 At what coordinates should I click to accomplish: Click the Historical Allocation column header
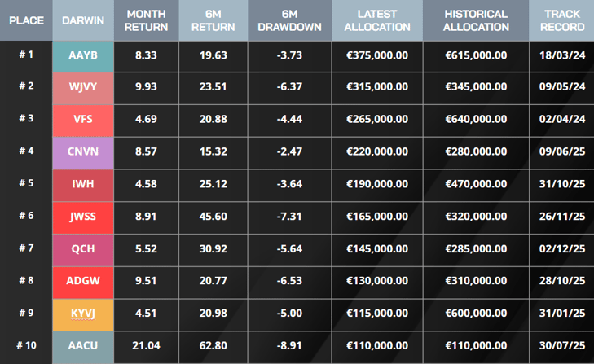(476, 20)
